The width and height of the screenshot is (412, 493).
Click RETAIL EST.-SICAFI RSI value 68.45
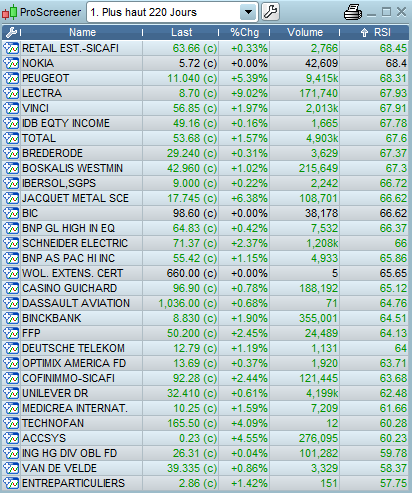[393, 48]
